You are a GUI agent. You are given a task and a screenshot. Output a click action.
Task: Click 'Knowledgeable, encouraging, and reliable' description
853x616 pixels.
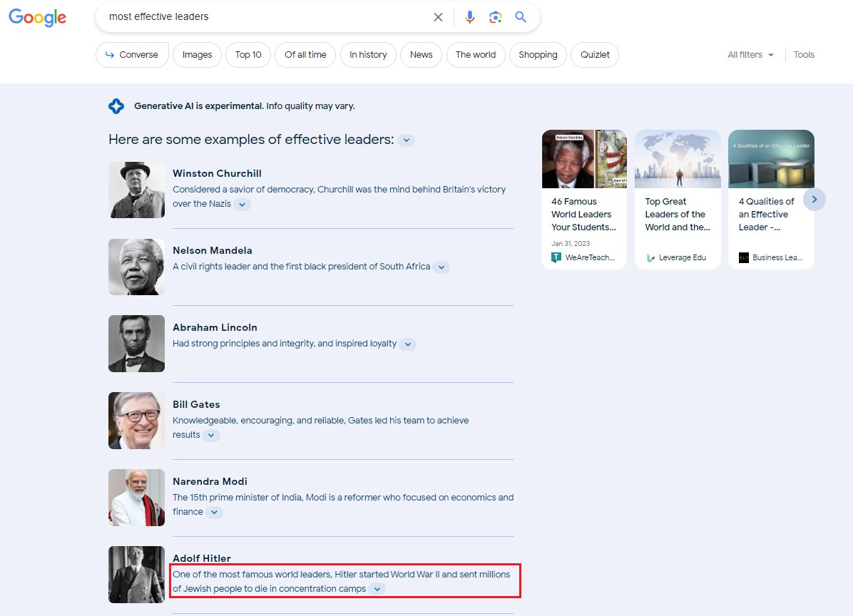click(x=320, y=427)
